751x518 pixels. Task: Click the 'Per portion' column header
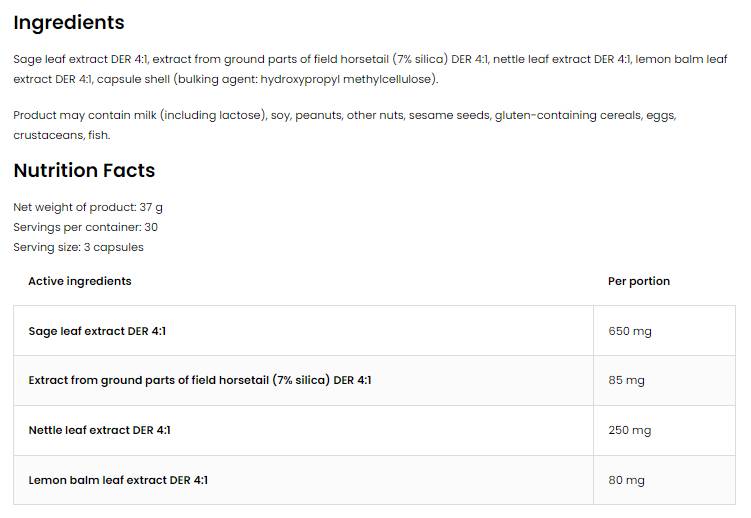[639, 281]
